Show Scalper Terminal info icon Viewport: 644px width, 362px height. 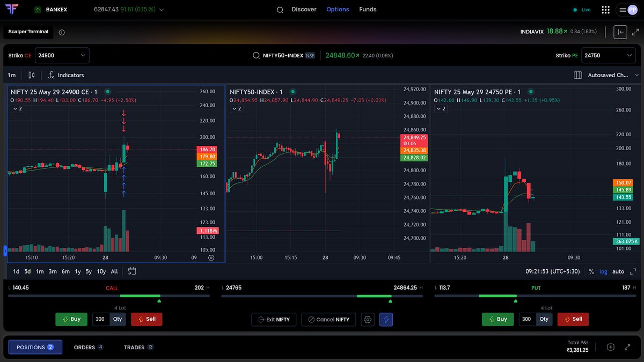pyautogui.click(x=62, y=32)
